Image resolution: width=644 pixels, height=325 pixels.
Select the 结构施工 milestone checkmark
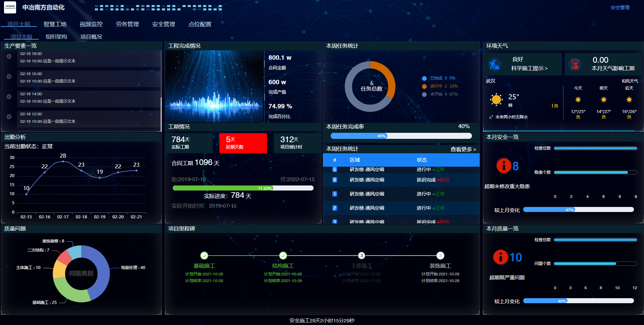(x=283, y=256)
